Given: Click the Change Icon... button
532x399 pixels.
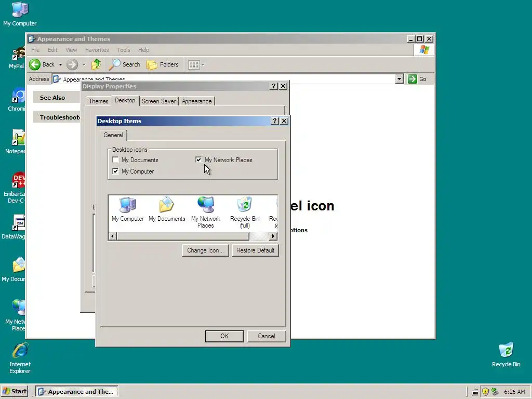Looking at the screenshot, I should tap(205, 250).
